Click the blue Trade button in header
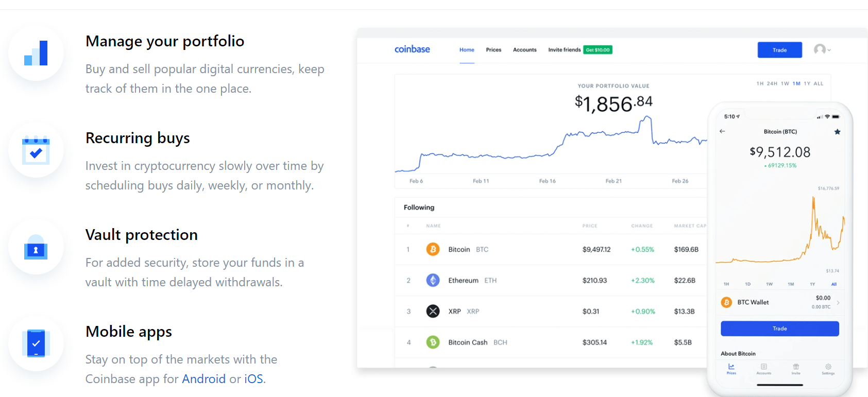The height and width of the screenshot is (397, 868). [x=779, y=50]
